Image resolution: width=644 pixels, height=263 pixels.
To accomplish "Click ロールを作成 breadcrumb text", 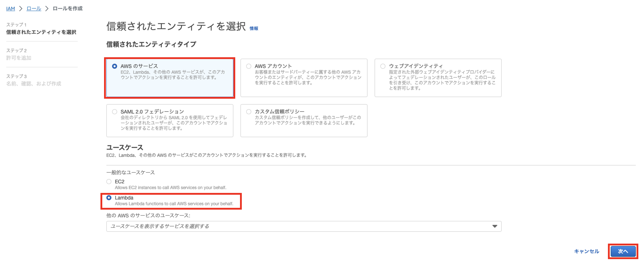I will (x=68, y=9).
